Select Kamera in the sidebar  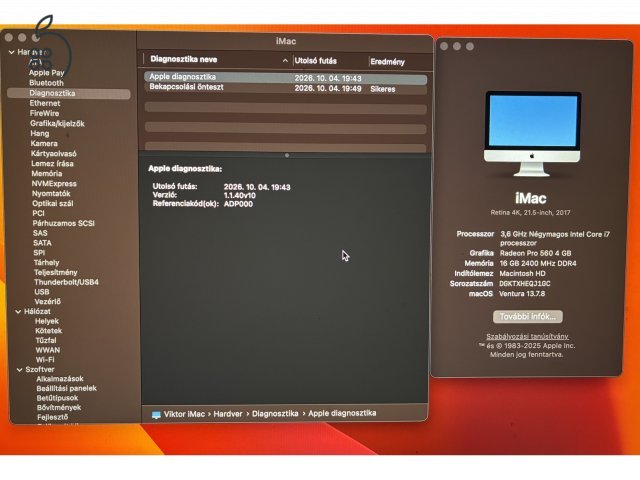pos(44,144)
